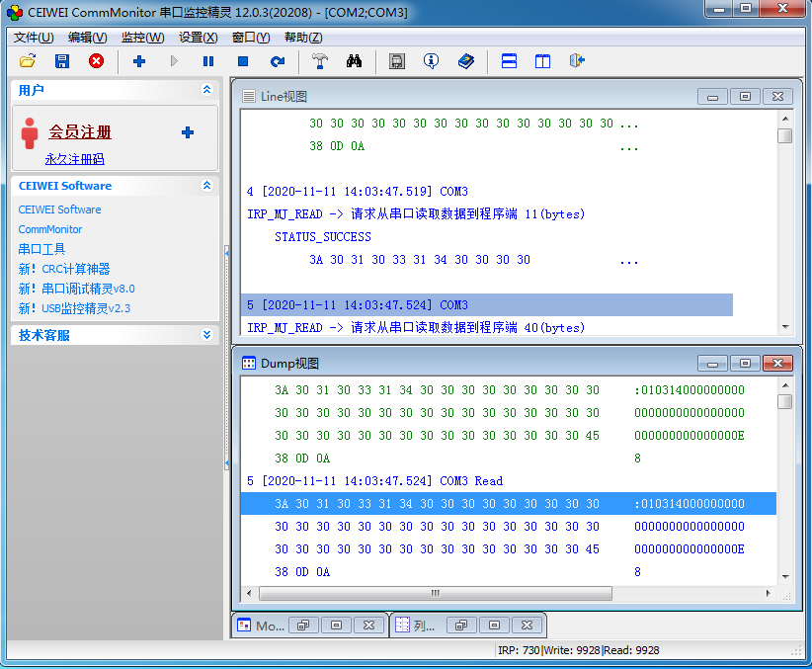Screen dimensions: 812x669
Task: Open the 新! 串口调试精灵v8.0 link
Action: click(x=77, y=289)
